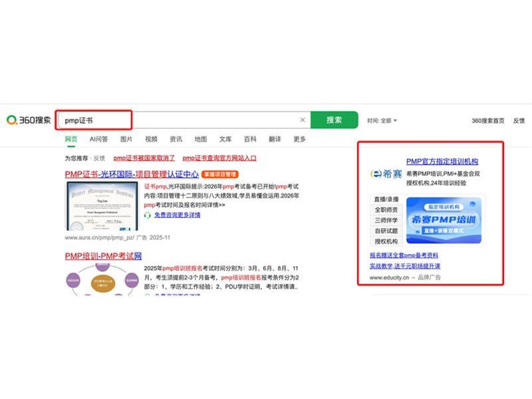532x399 pixels.
Task: Open result PMP证书-光环国际-项目管理认证中心
Action: (x=132, y=174)
